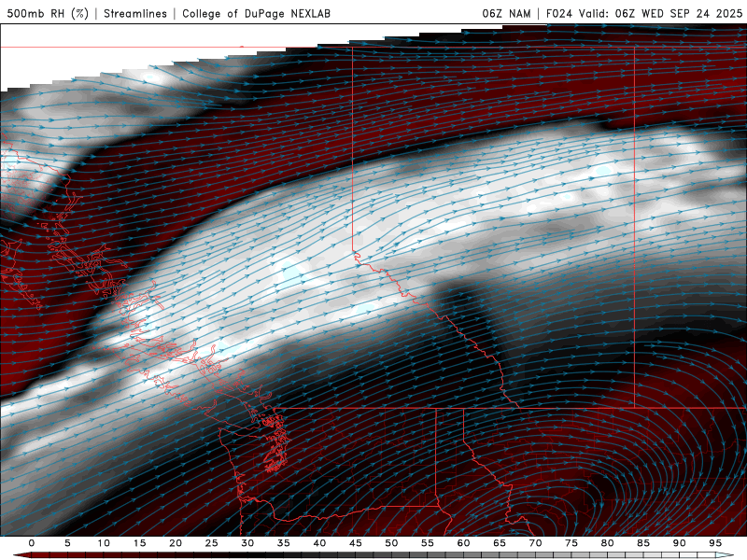The width and height of the screenshot is (747, 560).
Task: Select the colorbar label "85"
Action: click(x=643, y=543)
